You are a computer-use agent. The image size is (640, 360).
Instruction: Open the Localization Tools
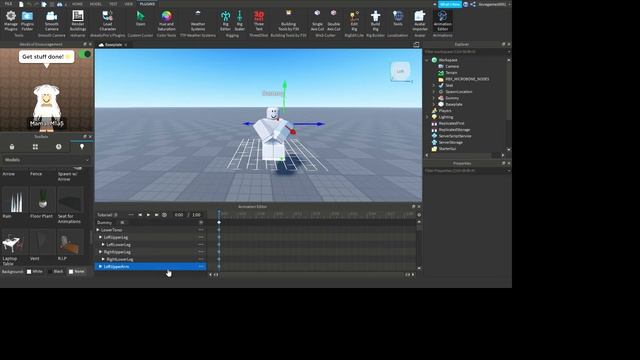coord(398,18)
